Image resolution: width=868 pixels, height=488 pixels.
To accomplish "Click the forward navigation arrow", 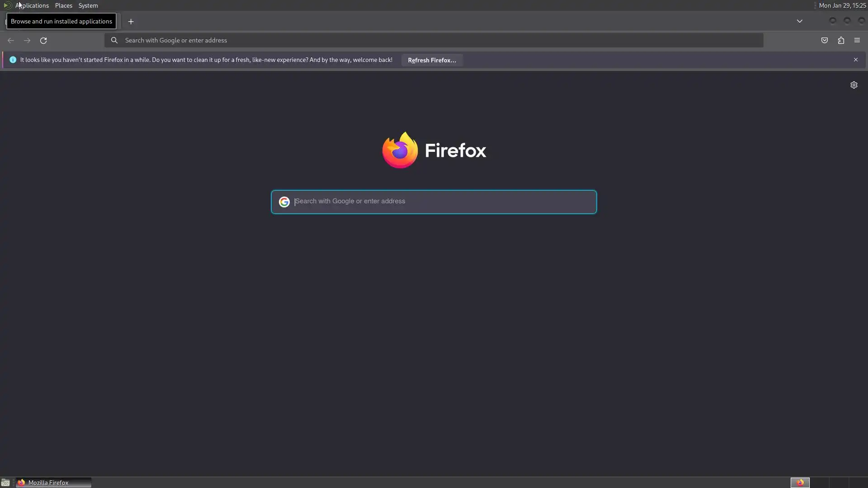I will tap(27, 41).
